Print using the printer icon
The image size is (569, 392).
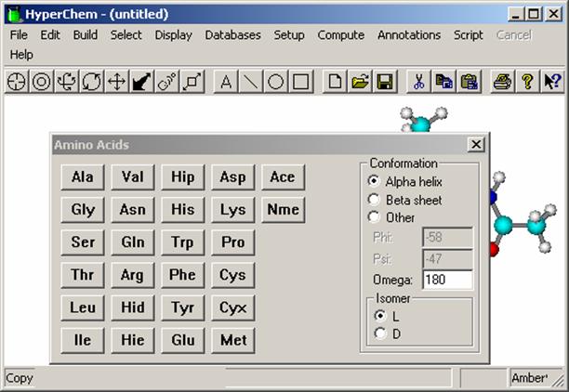(x=503, y=82)
